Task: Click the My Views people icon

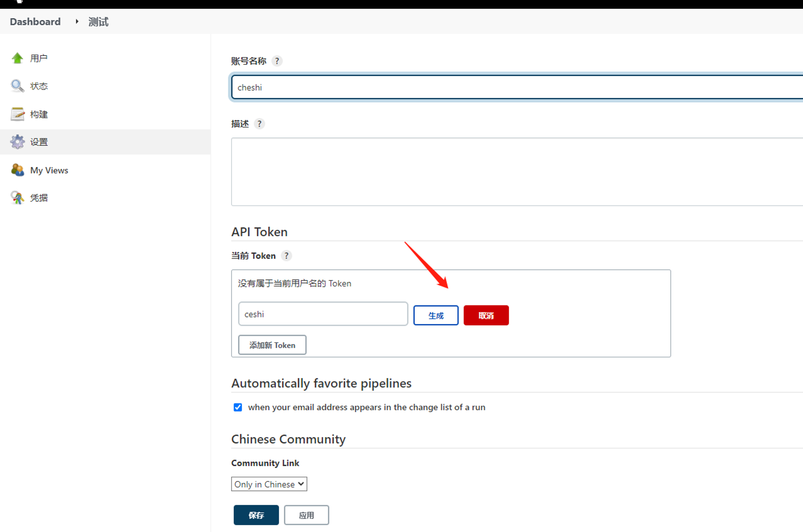Action: 17,170
